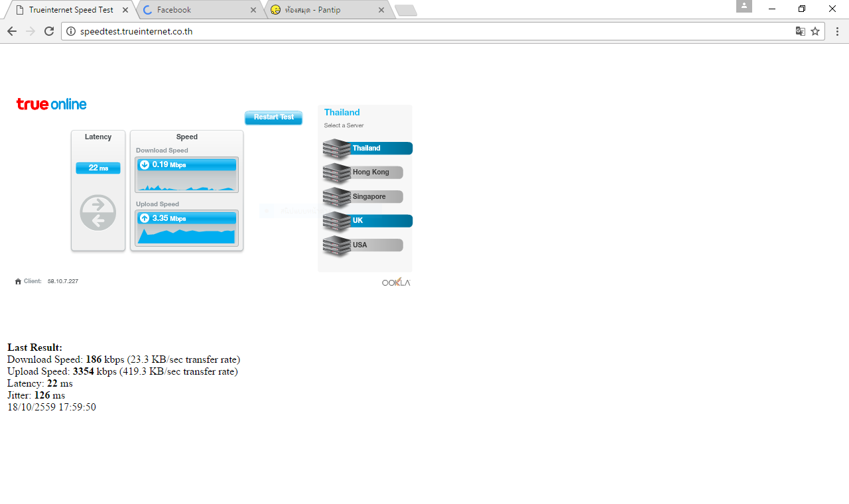Screen dimensions: 849x504
Task: Select the Thailand server
Action: tap(367, 149)
